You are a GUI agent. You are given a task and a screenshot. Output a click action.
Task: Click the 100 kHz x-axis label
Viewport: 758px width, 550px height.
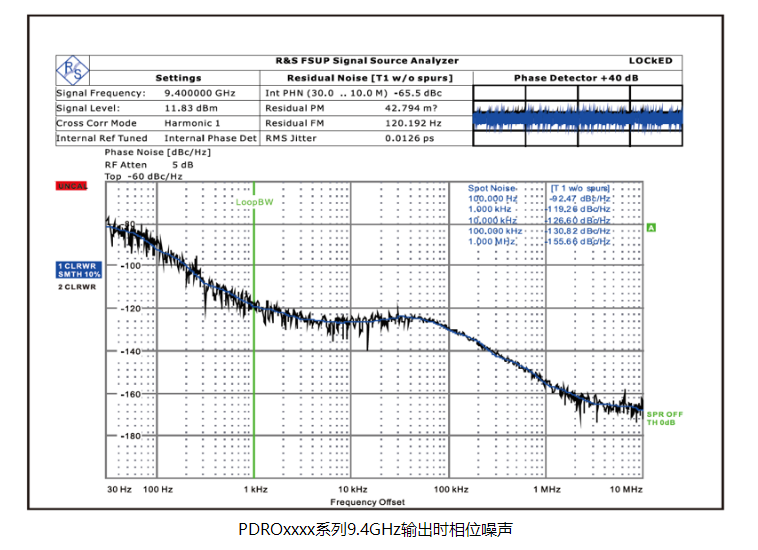tap(451, 489)
